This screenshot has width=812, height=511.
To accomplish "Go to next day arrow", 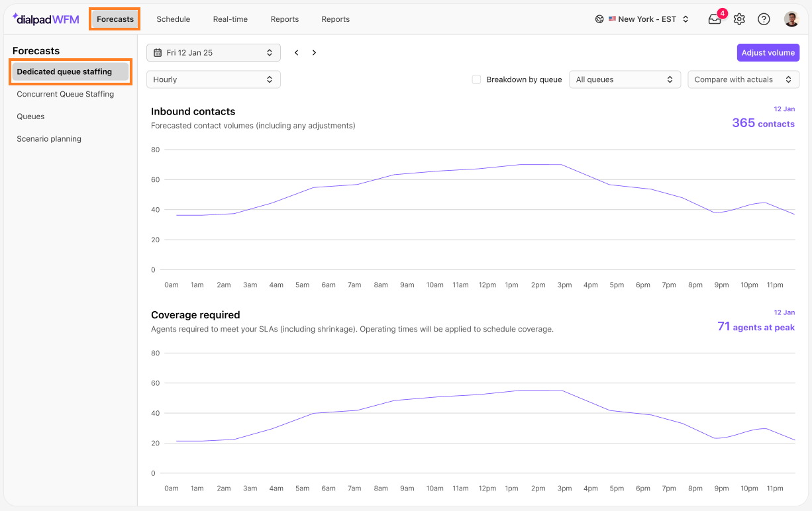I will point(314,52).
